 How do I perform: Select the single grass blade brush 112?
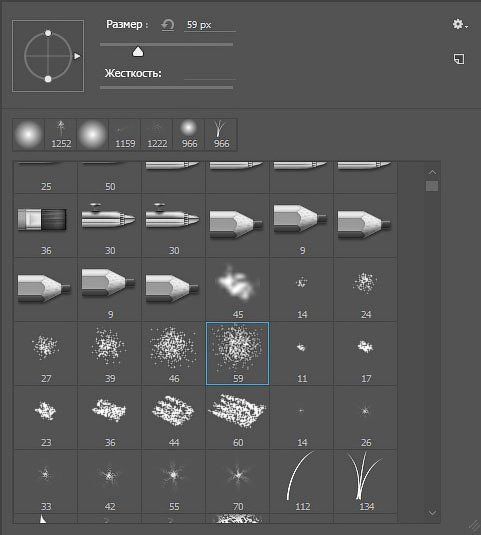pos(302,481)
